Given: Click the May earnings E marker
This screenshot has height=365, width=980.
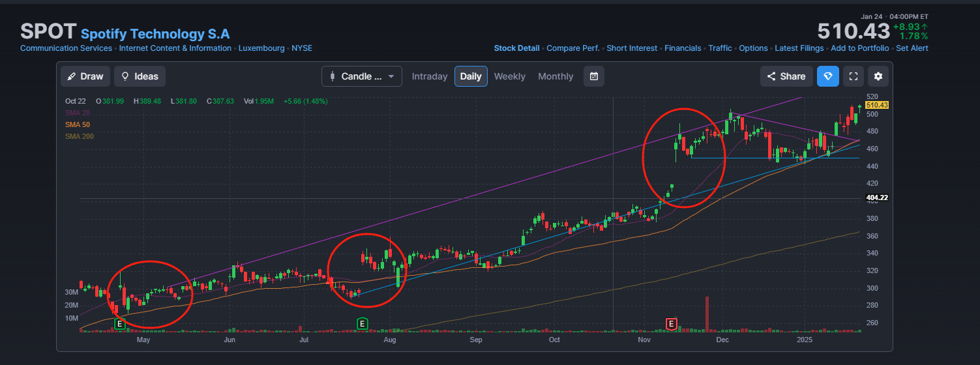Looking at the screenshot, I should pyautogui.click(x=119, y=323).
